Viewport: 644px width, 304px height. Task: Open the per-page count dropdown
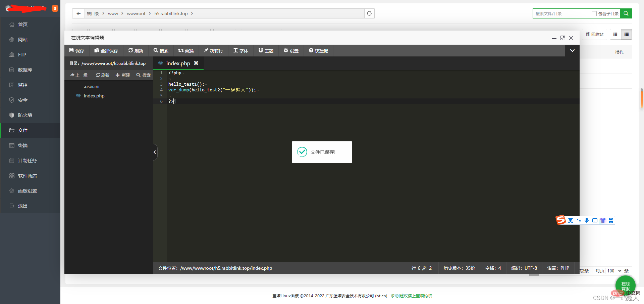pyautogui.click(x=614, y=271)
